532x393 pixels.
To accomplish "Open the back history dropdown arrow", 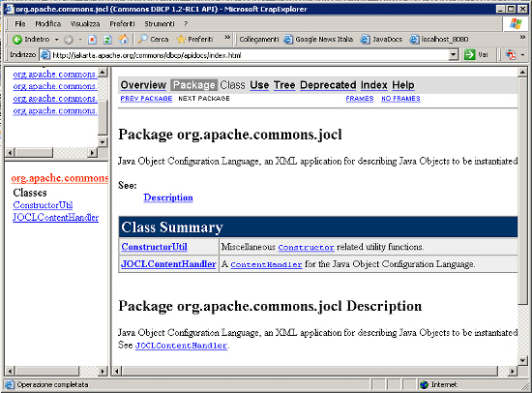I will click(57, 40).
